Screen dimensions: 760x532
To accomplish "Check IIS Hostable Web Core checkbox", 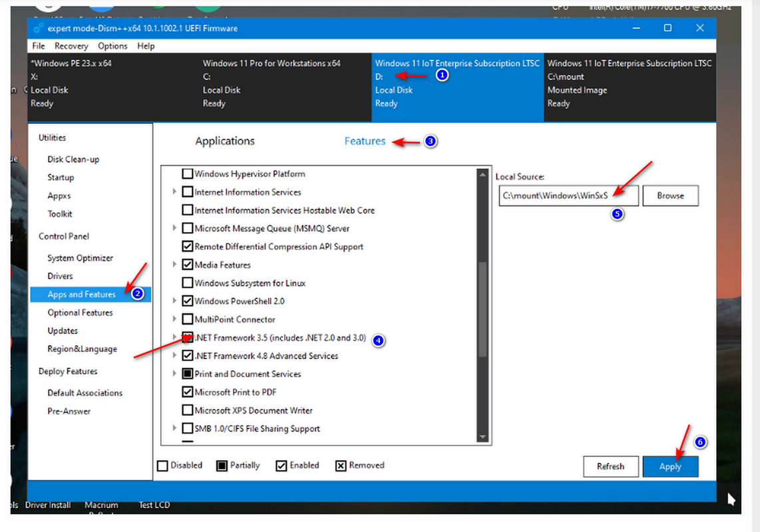I will (x=187, y=209).
